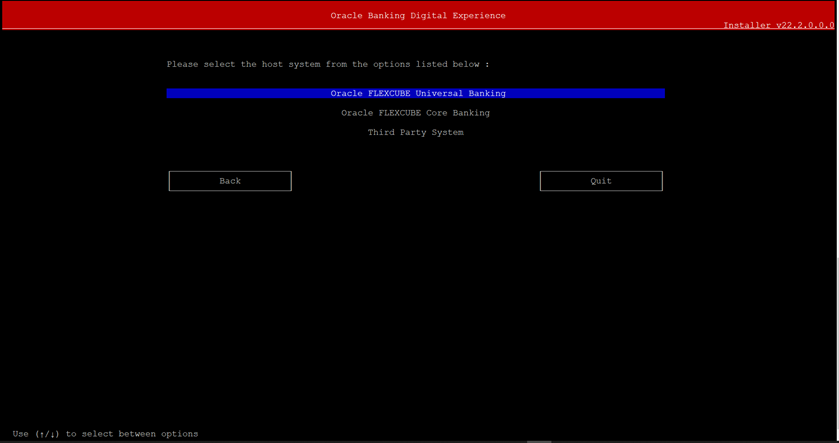Click the arrow keys hint text
This screenshot has height=443, width=839.
pyautogui.click(x=105, y=434)
